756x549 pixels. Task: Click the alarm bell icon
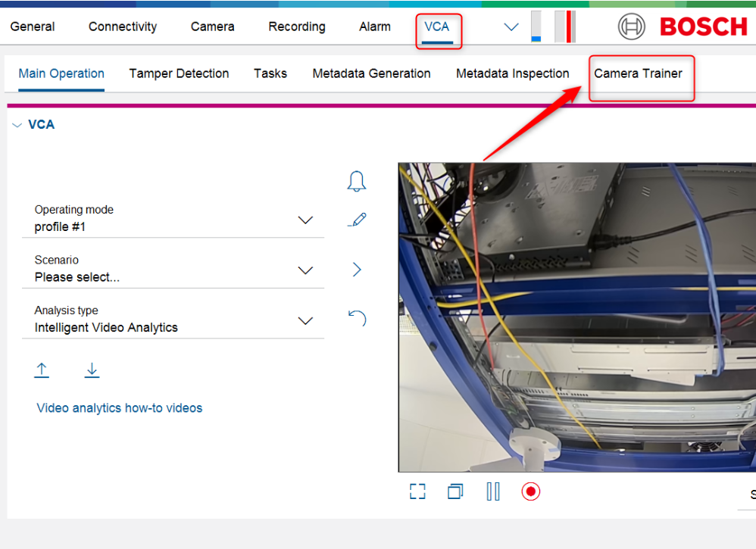click(x=356, y=181)
